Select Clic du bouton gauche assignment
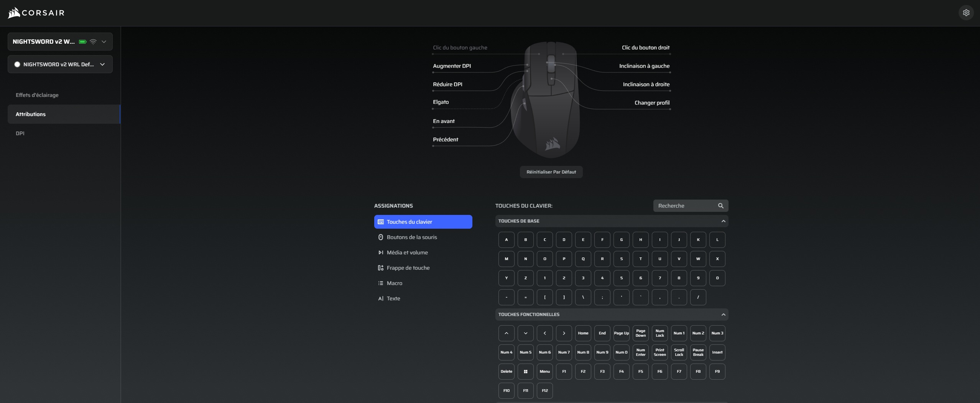The height and width of the screenshot is (403, 980). (x=460, y=48)
